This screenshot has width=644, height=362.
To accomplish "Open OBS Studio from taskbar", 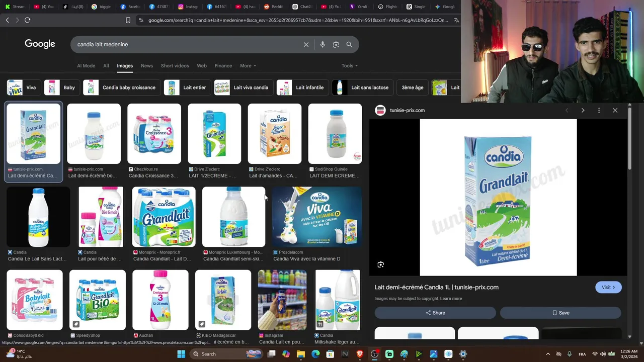I will [x=374, y=354].
